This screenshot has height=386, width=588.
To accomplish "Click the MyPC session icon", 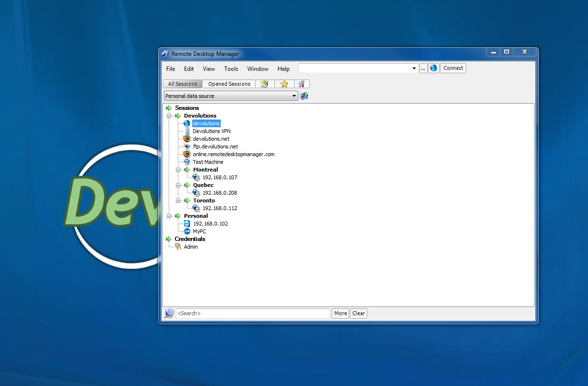I will pyautogui.click(x=187, y=231).
